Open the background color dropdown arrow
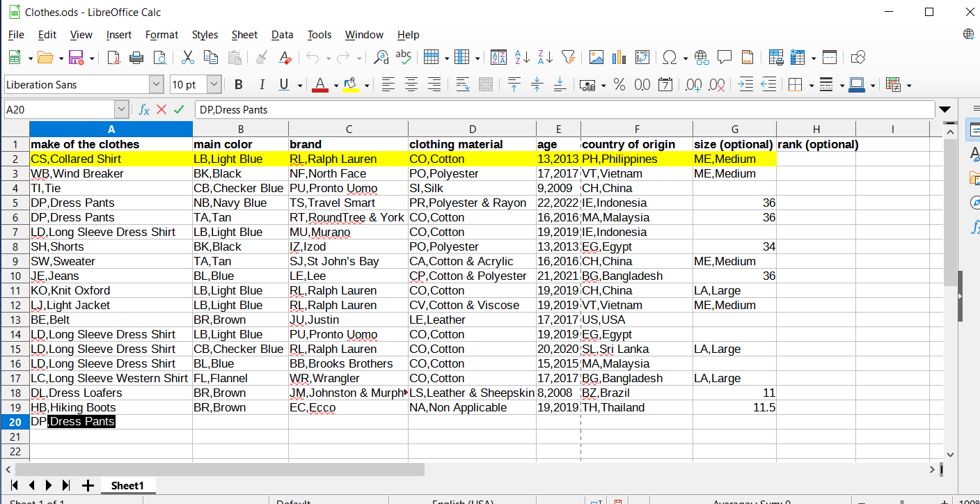The image size is (980, 504). click(x=366, y=86)
